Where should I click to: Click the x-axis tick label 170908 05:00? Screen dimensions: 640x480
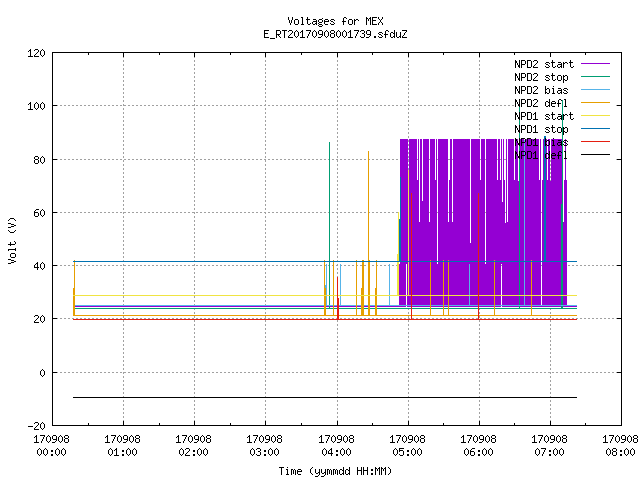point(407,446)
